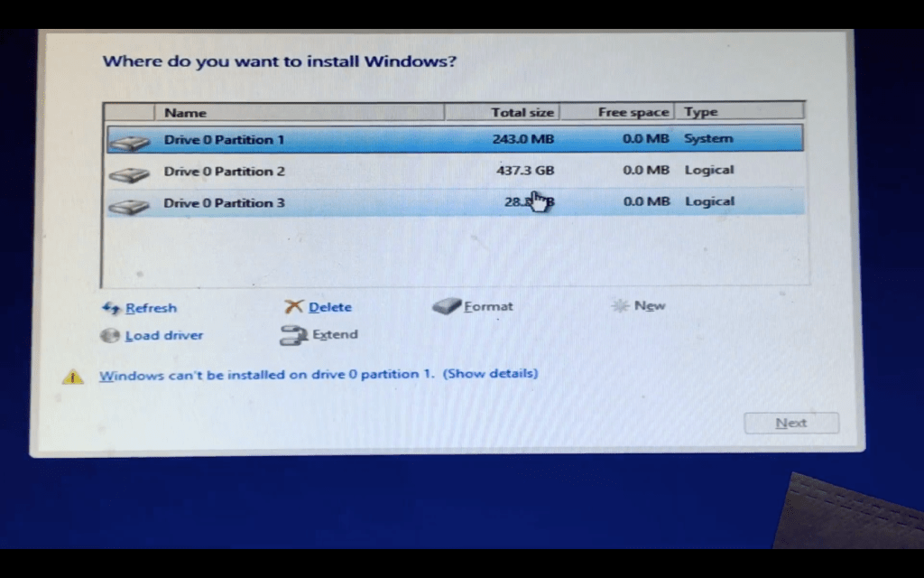
Task: Click the Refresh arrows icon
Action: click(111, 308)
